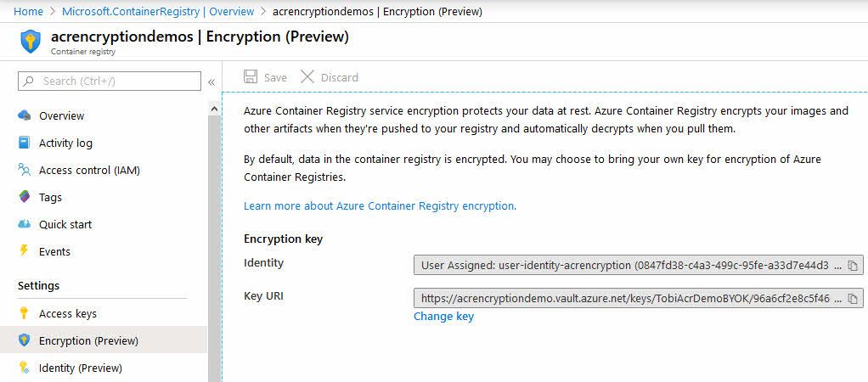Click the Search (Ctrl+/) input field
Image resolution: width=868 pixels, height=382 pixels.
110,81
